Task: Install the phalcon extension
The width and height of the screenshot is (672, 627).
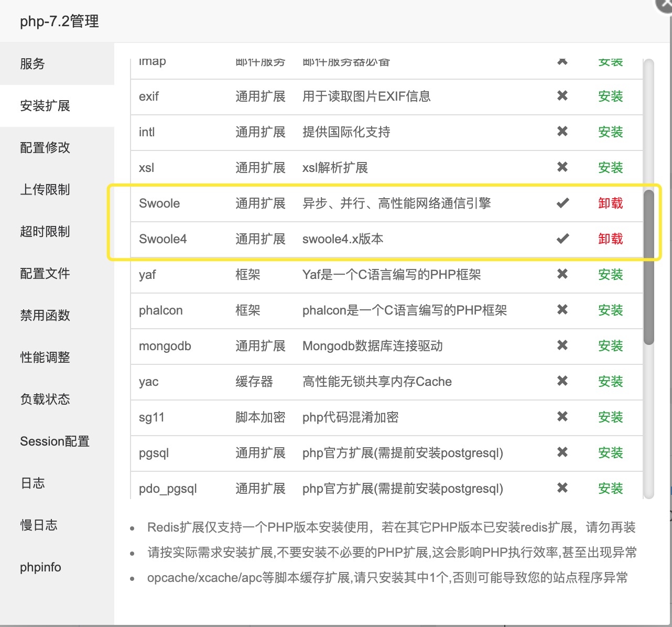Action: [611, 310]
